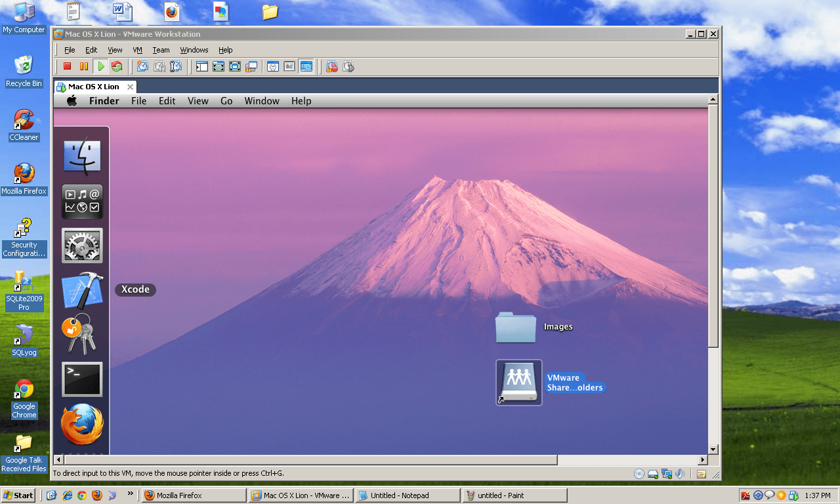
Task: Click the horizontal scrollbar right arrow
Action: 703,460
